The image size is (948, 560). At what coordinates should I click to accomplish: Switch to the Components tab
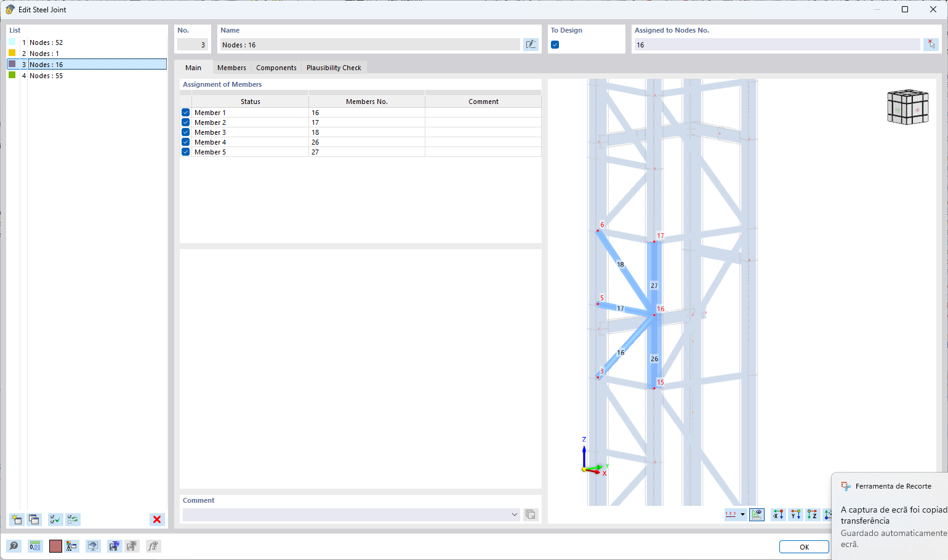pyautogui.click(x=276, y=68)
